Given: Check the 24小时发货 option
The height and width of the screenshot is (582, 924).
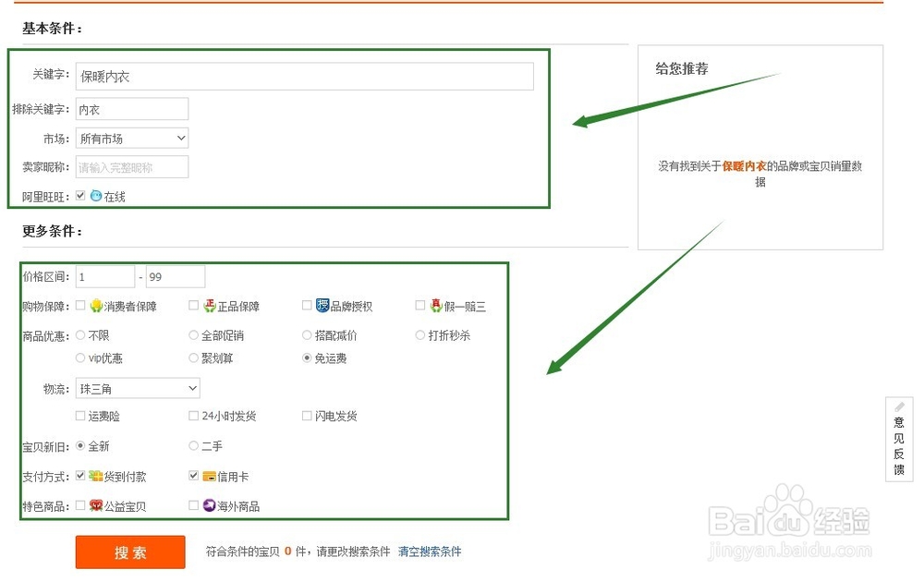Looking at the screenshot, I should (191, 417).
